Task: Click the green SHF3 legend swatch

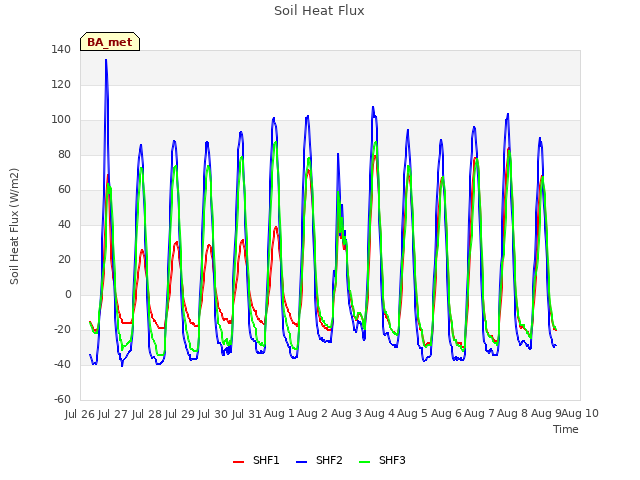Action: point(364,462)
